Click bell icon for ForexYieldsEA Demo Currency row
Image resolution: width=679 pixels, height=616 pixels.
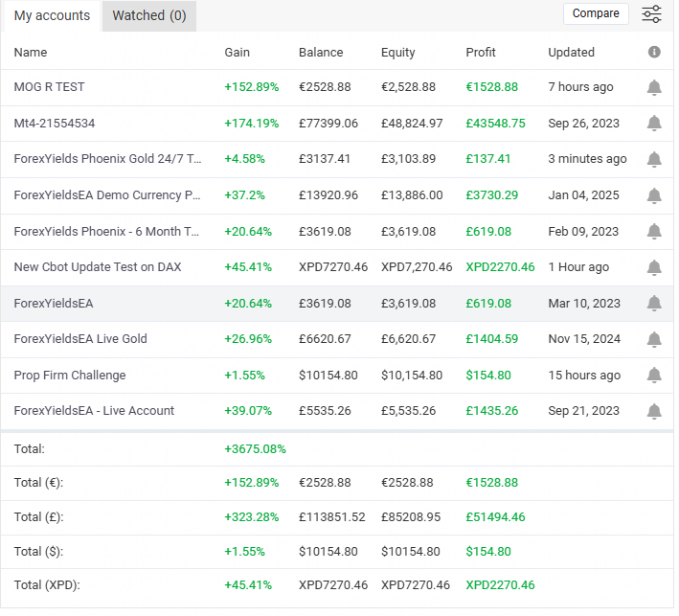(x=654, y=195)
